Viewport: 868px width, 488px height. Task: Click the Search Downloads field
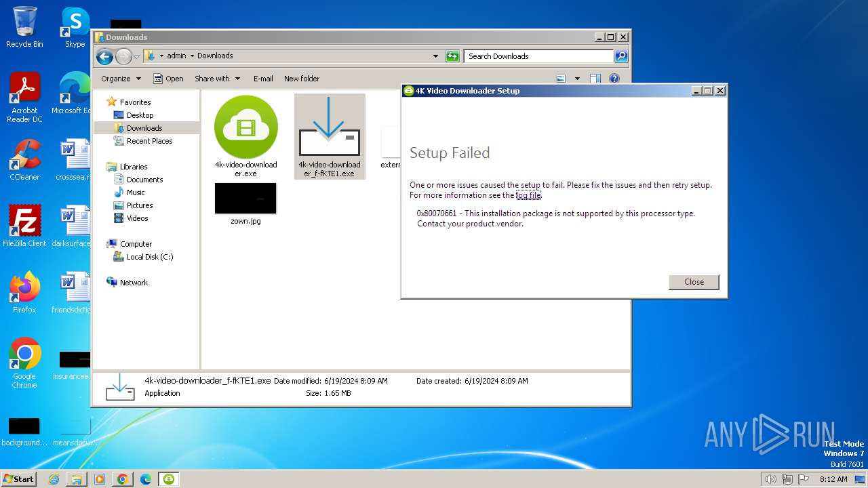click(x=539, y=56)
